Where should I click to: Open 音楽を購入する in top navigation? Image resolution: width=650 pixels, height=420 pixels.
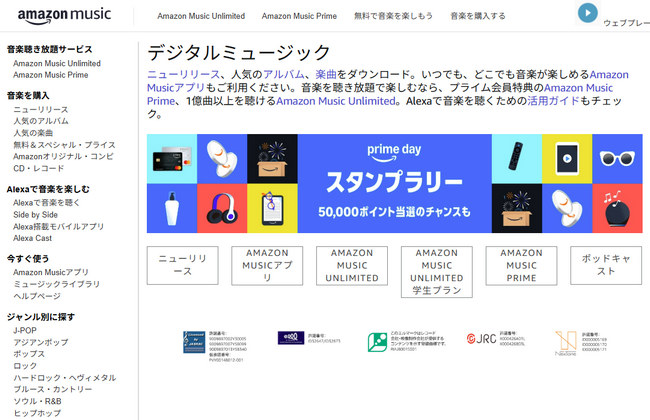[x=478, y=16]
